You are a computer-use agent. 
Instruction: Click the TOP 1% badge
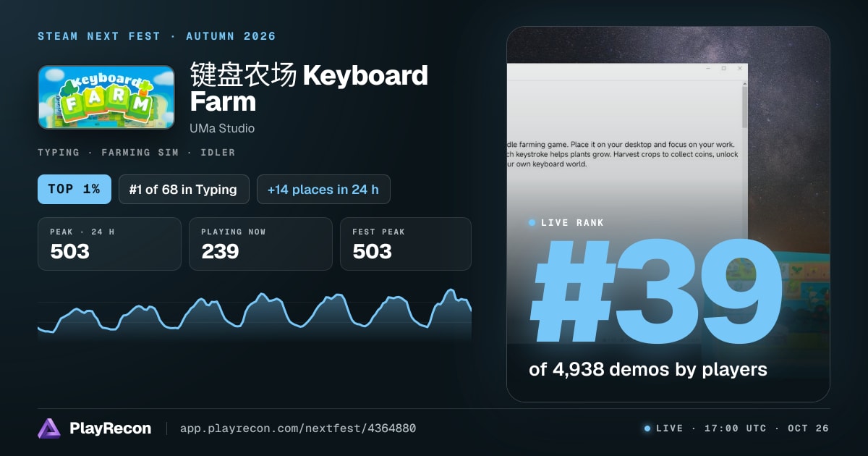tap(75, 190)
